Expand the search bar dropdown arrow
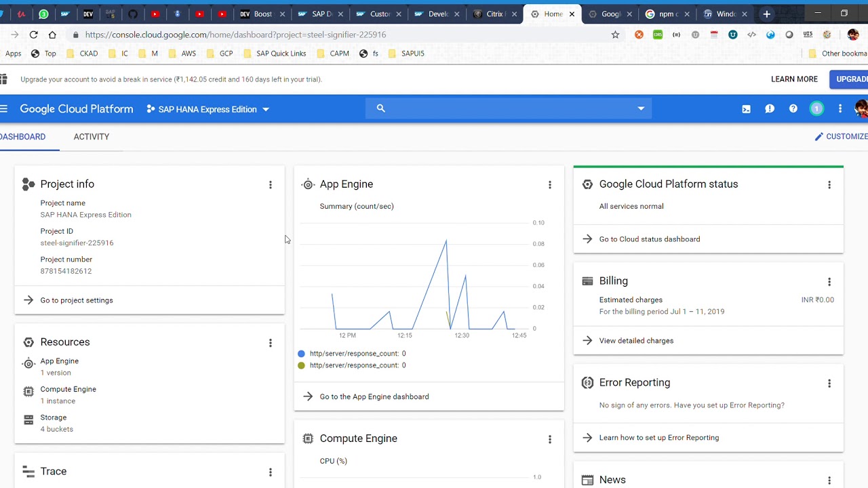The width and height of the screenshot is (868, 488). (x=641, y=108)
